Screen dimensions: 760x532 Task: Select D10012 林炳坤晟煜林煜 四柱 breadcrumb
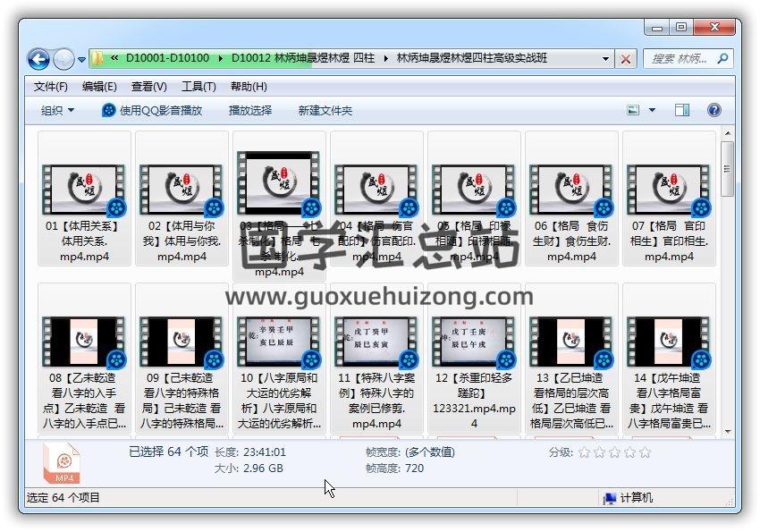(x=303, y=58)
